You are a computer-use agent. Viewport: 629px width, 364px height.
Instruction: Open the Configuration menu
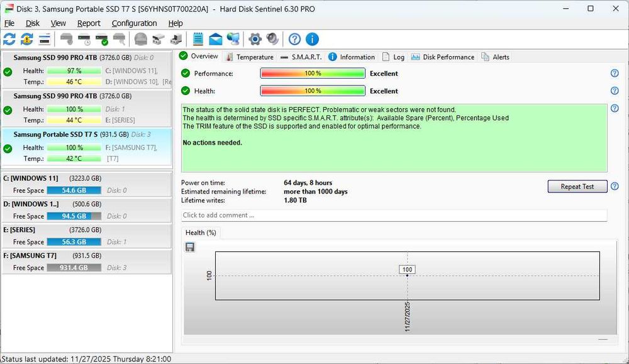[x=134, y=23]
